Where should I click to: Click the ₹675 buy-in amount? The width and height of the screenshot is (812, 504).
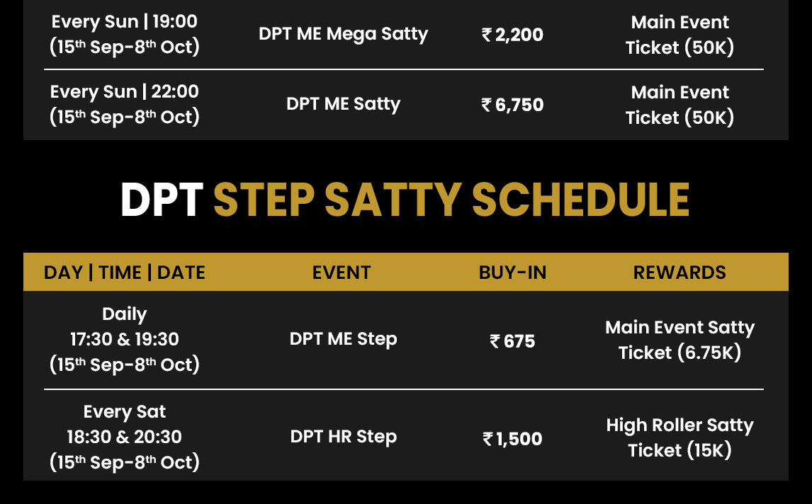512,341
